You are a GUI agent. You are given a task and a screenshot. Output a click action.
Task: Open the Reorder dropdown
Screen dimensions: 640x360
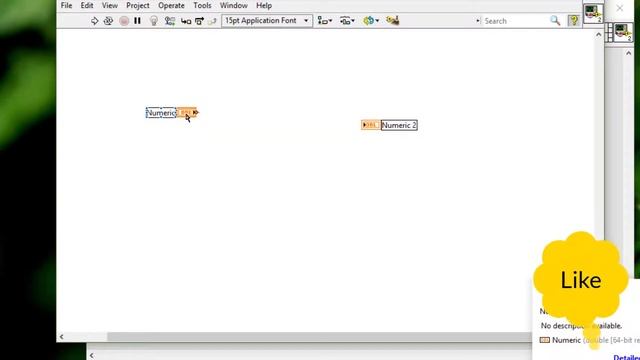click(x=371, y=21)
